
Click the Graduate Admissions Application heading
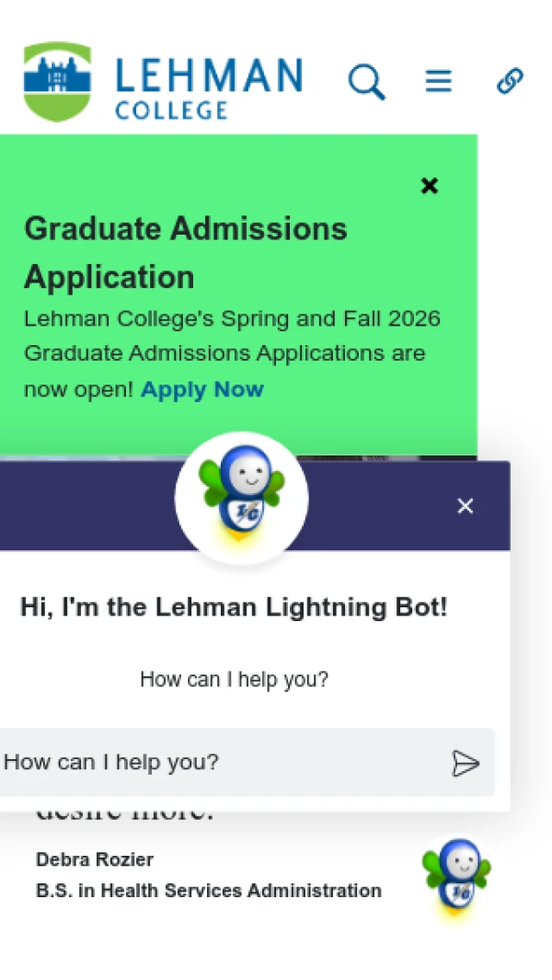(186, 252)
